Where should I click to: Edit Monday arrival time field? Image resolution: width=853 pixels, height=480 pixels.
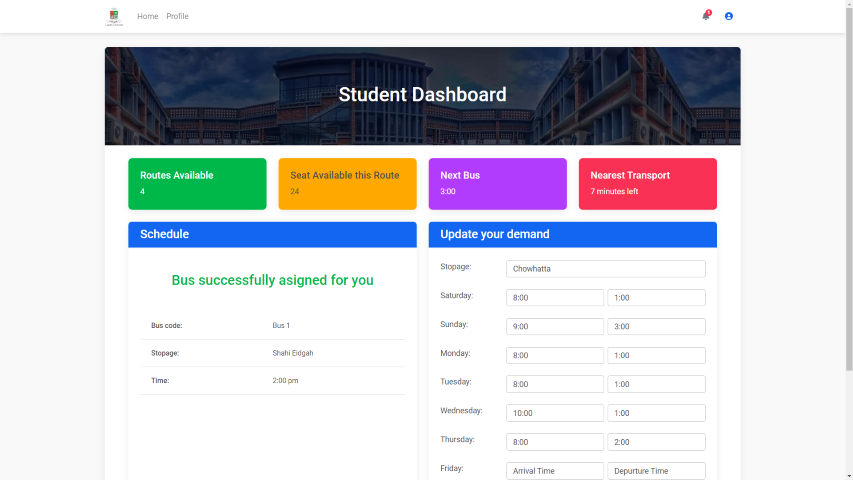(x=555, y=355)
